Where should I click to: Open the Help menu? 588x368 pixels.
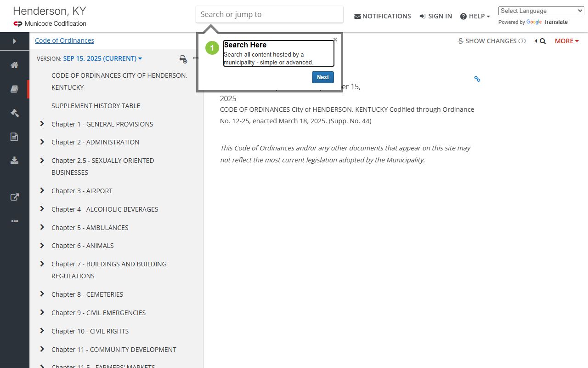475,16
